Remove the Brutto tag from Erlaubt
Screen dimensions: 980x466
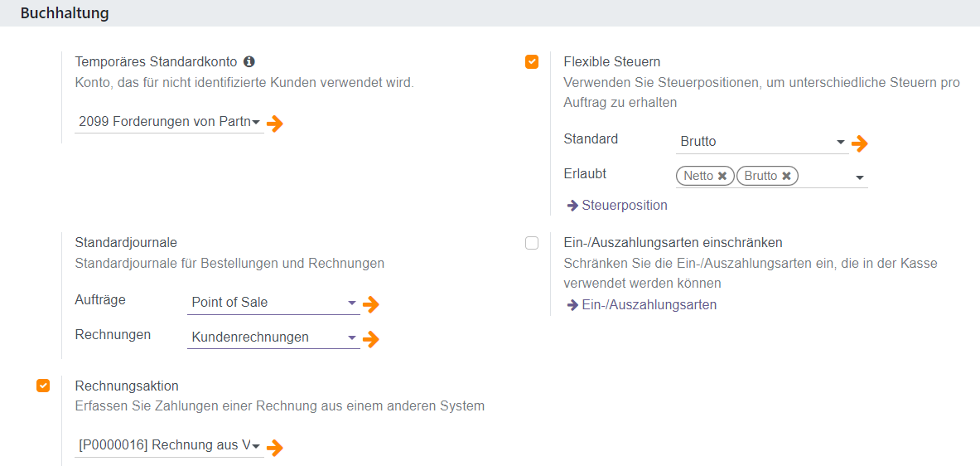pos(786,176)
